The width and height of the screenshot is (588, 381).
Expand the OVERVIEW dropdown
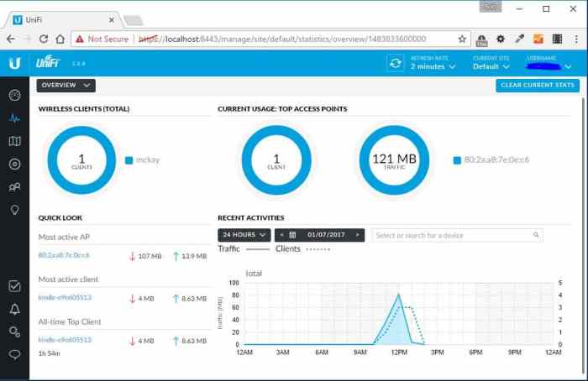point(66,86)
